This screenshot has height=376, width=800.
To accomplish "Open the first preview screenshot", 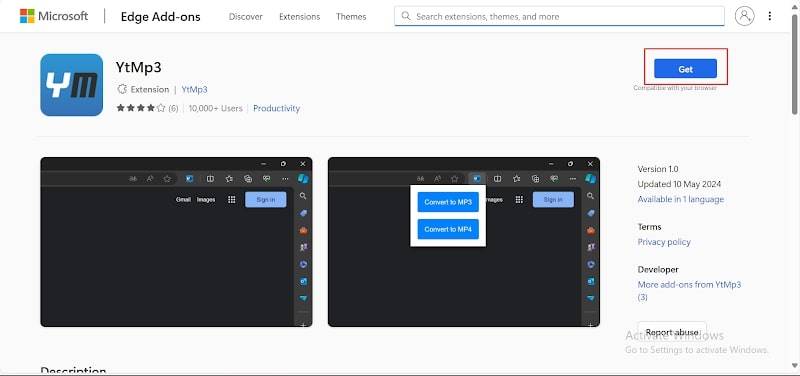I will point(176,242).
